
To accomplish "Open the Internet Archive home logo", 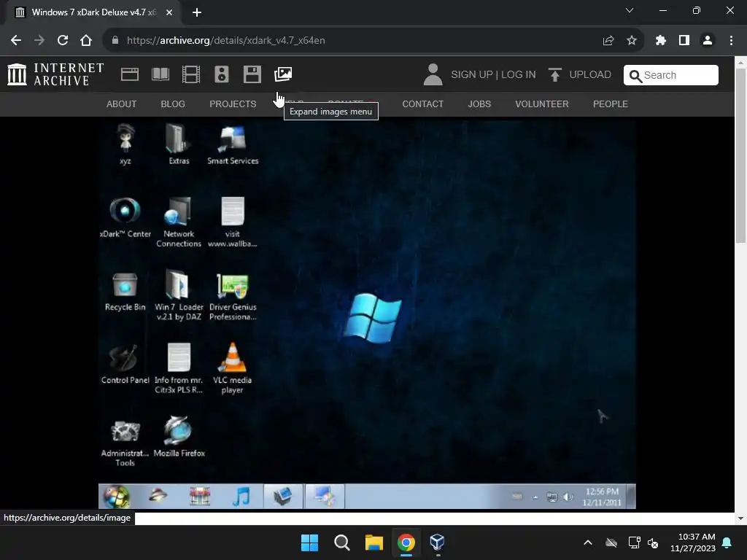I will click(x=55, y=75).
